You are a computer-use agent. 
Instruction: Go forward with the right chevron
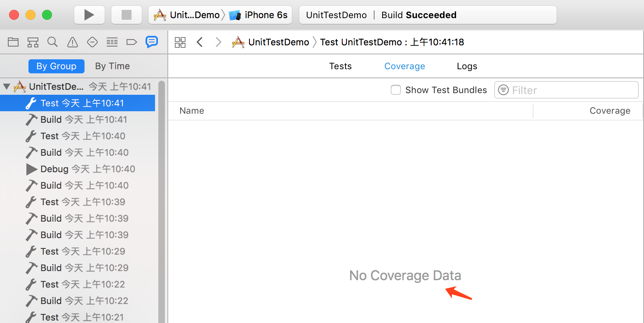pyautogui.click(x=219, y=42)
